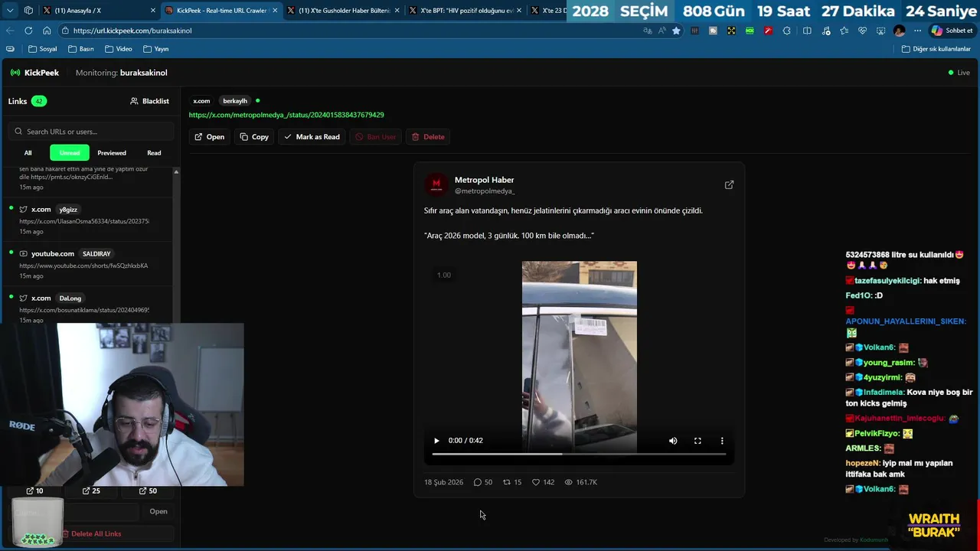980x551 pixels.
Task: Select the Previewed filter tab
Action: pyautogui.click(x=112, y=153)
